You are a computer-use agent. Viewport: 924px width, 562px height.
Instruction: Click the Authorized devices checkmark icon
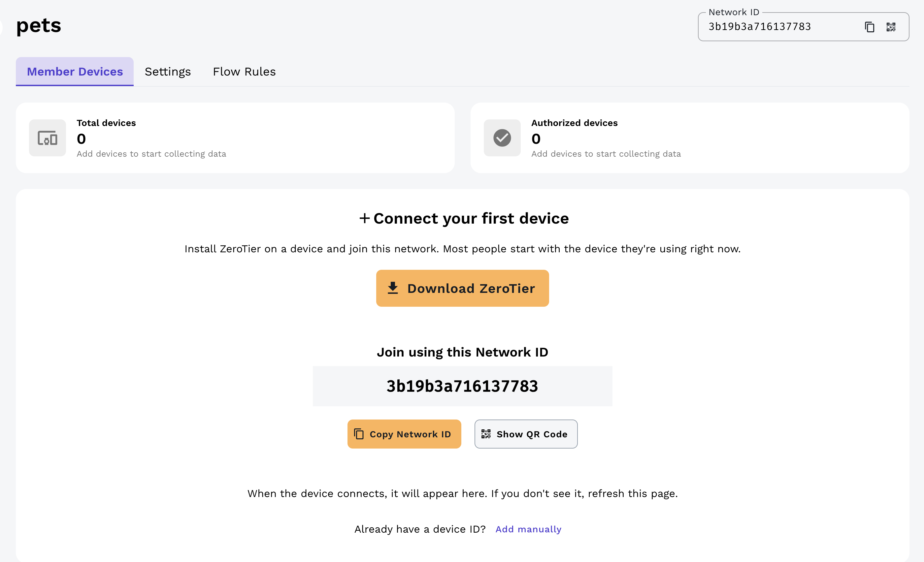point(502,138)
